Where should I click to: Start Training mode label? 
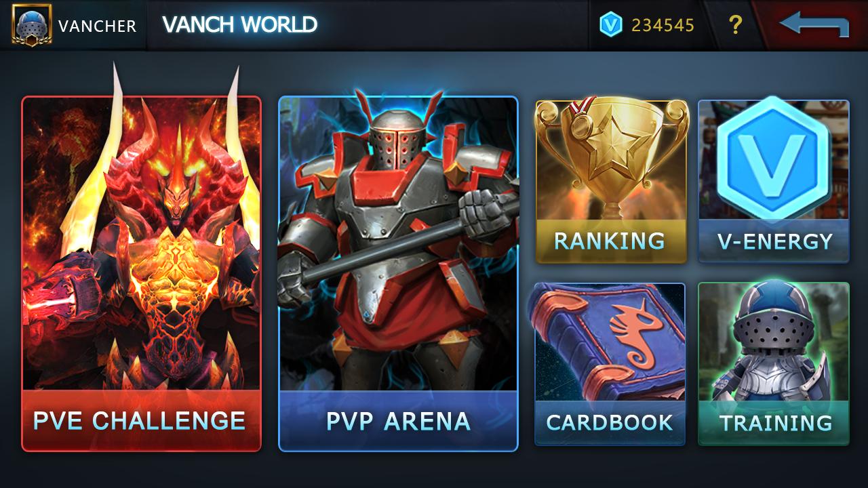[x=776, y=422]
